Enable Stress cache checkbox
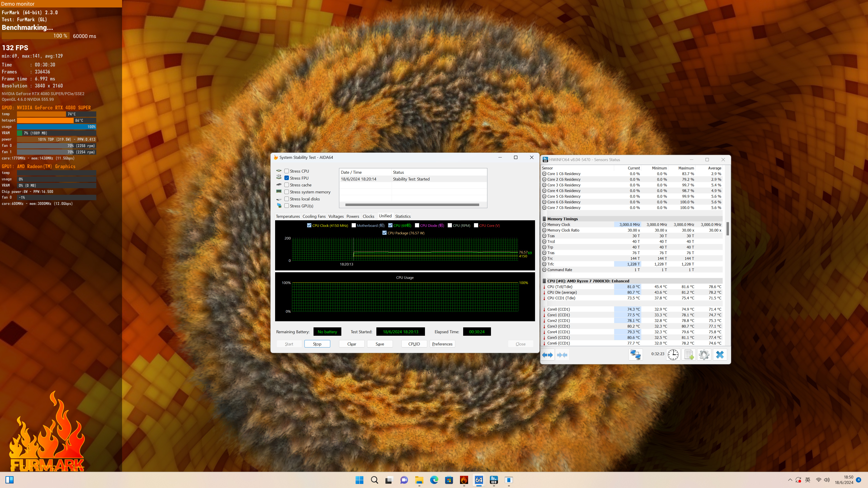Viewport: 868px width, 488px height. pyautogui.click(x=286, y=185)
